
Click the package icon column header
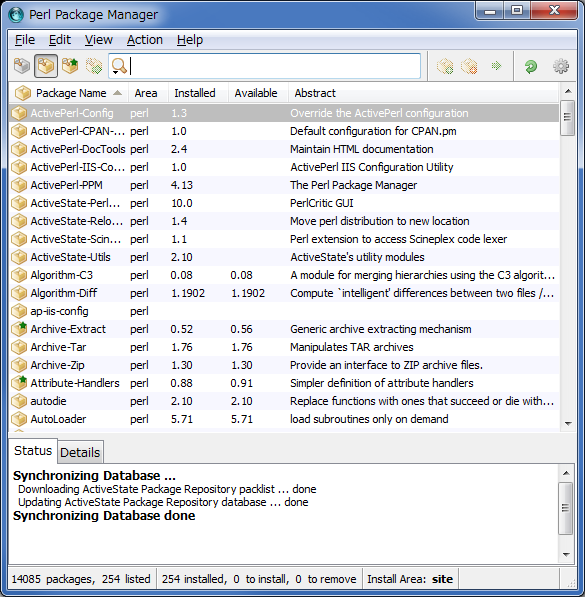22,93
